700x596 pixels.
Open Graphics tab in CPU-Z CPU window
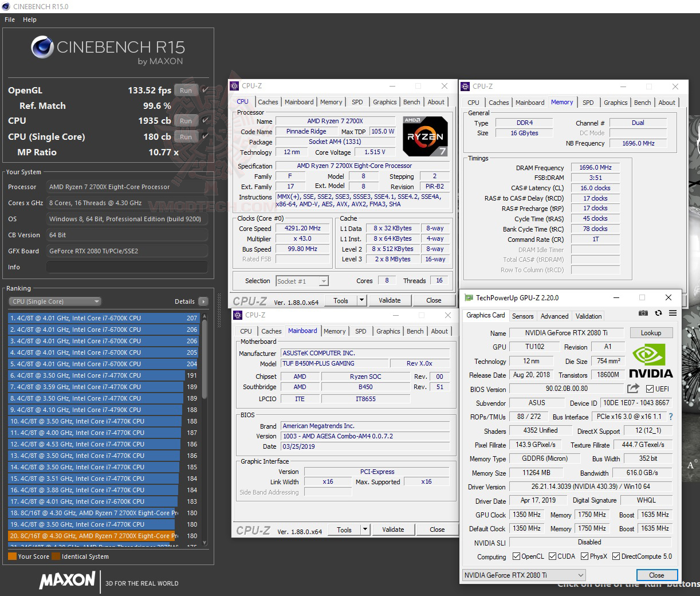click(x=385, y=102)
